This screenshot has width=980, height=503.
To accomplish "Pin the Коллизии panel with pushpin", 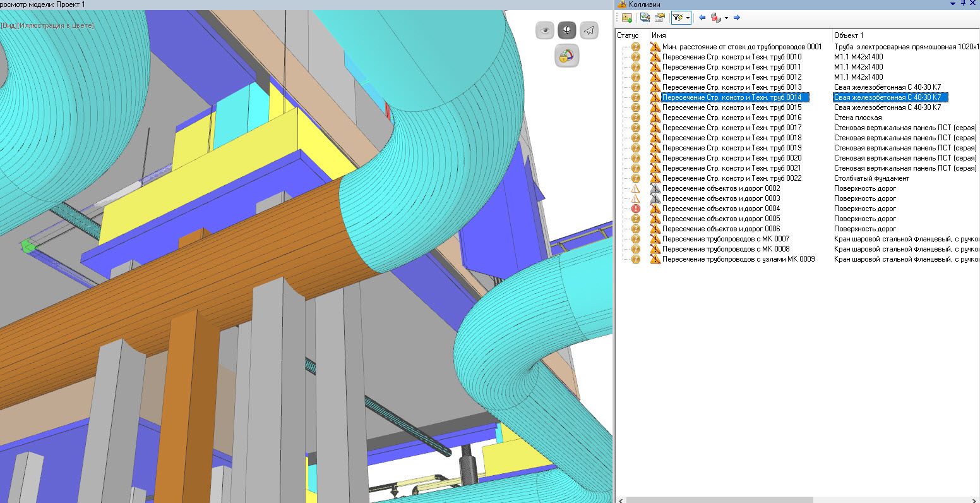I will pos(963,4).
